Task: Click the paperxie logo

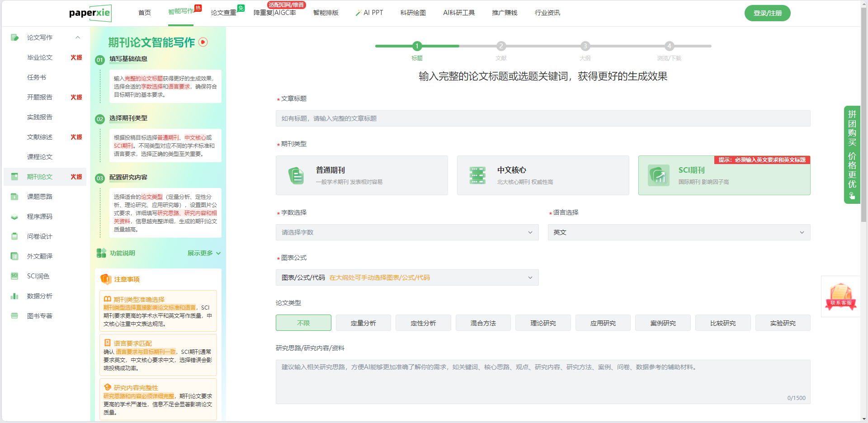Action: pyautogui.click(x=90, y=13)
